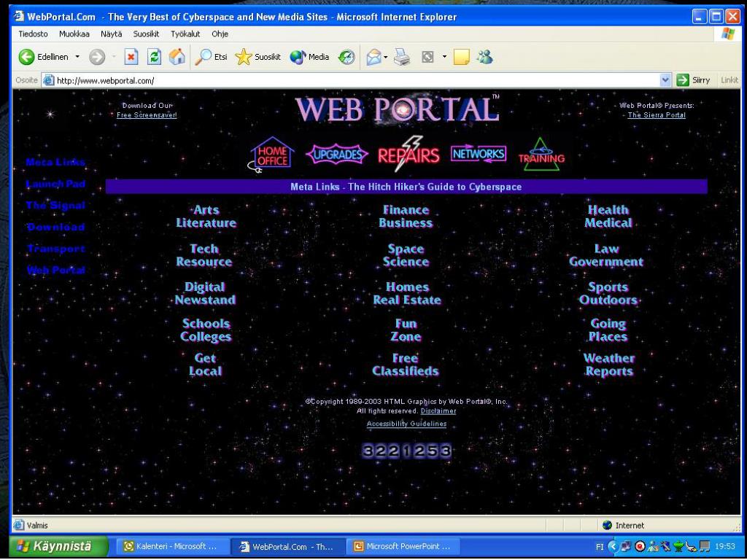The image size is (747, 560).
Task: Open the Home page house icon
Action: tap(177, 57)
